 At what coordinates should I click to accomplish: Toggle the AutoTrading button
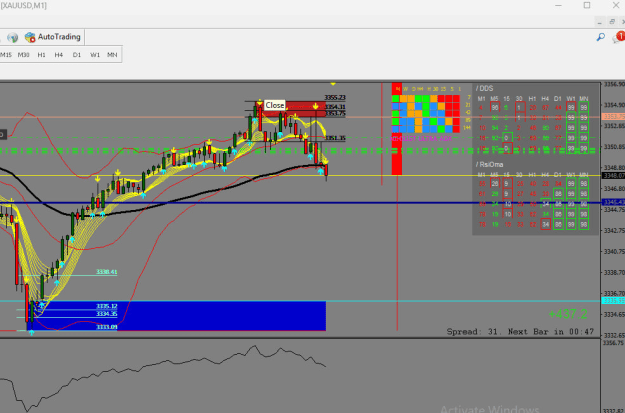tap(53, 37)
